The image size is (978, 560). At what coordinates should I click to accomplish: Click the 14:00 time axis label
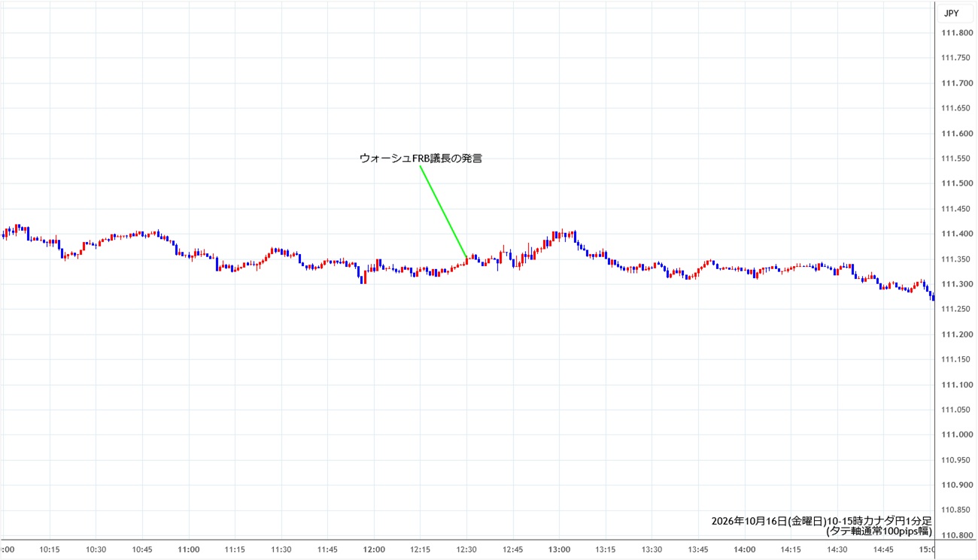(744, 549)
